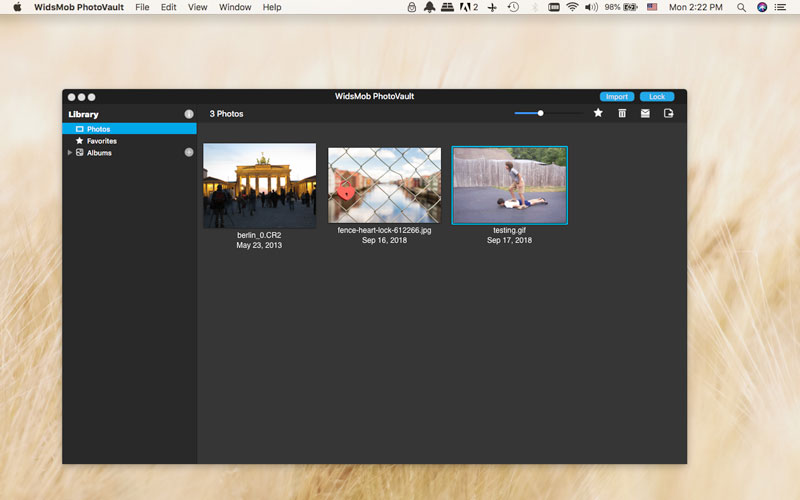
Task: Click the Bluetooth menu bar icon
Action: point(535,7)
